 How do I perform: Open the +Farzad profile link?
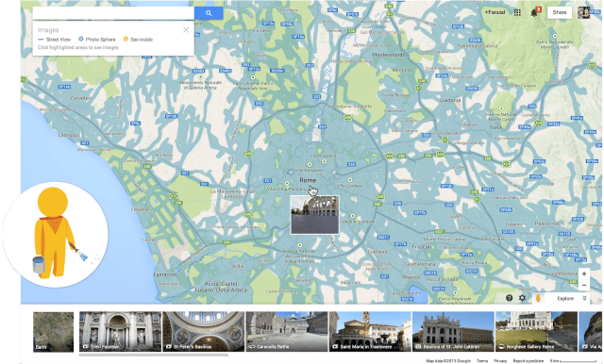click(x=495, y=12)
